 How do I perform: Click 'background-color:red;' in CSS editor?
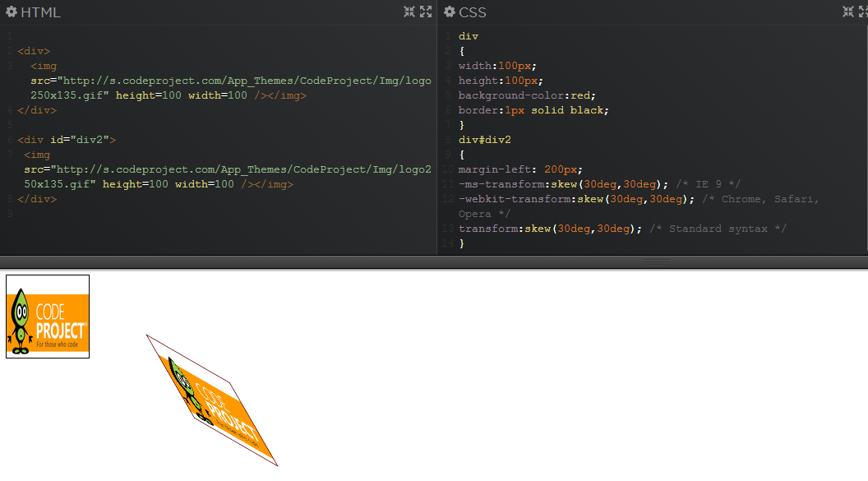point(527,95)
